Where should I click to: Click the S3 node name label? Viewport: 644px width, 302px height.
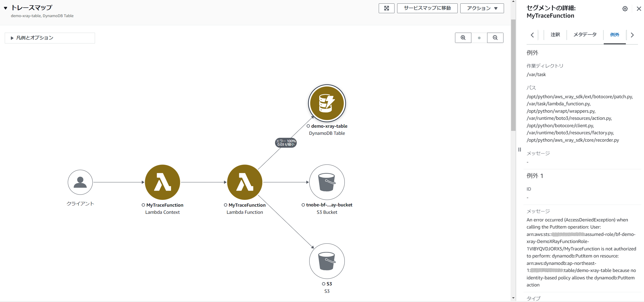coord(329,284)
